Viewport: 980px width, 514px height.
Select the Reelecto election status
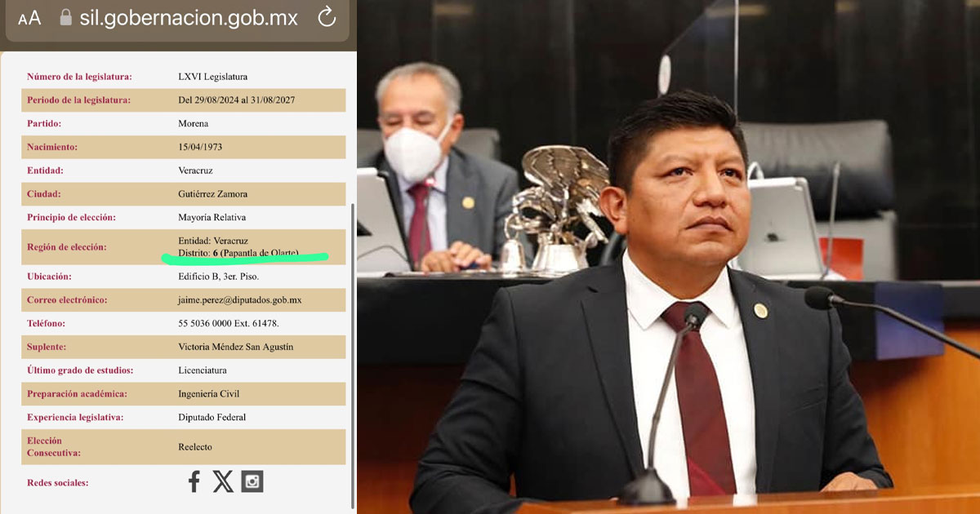196,446
